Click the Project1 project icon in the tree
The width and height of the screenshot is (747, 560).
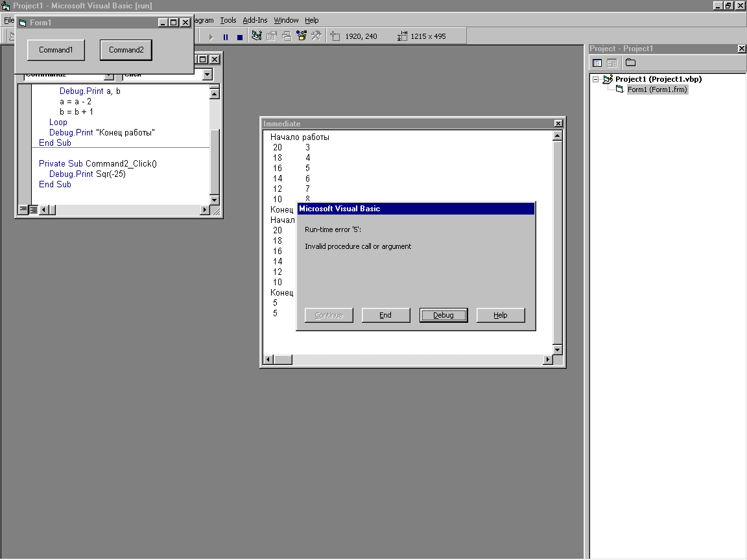pyautogui.click(x=608, y=79)
